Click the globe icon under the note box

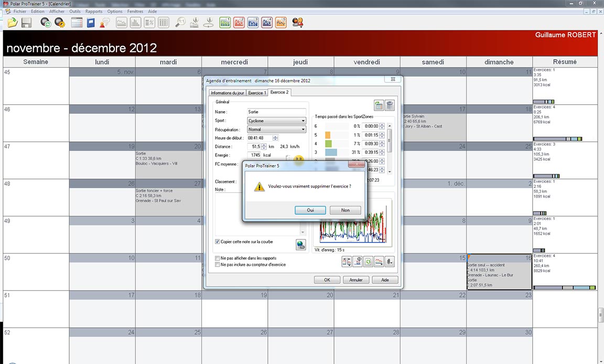pos(301,245)
